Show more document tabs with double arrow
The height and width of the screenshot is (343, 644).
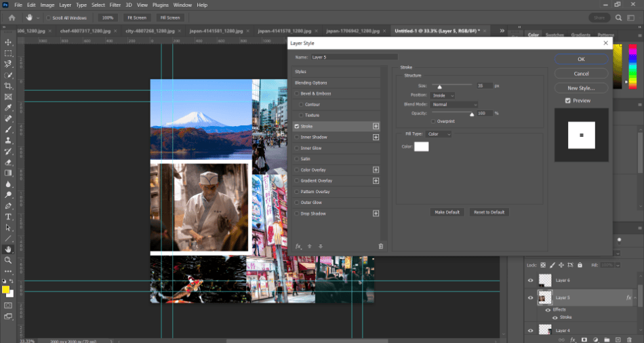(x=502, y=31)
